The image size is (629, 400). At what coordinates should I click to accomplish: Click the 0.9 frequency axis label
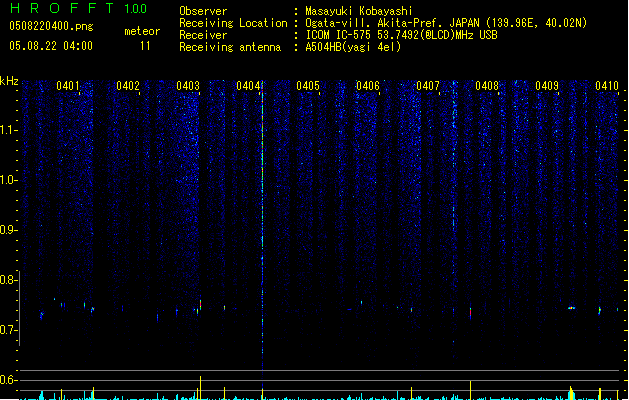[8, 230]
